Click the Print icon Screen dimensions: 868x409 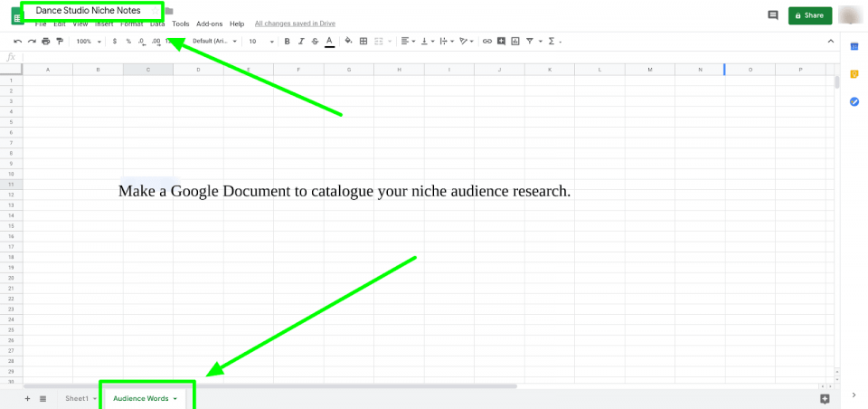tap(46, 42)
